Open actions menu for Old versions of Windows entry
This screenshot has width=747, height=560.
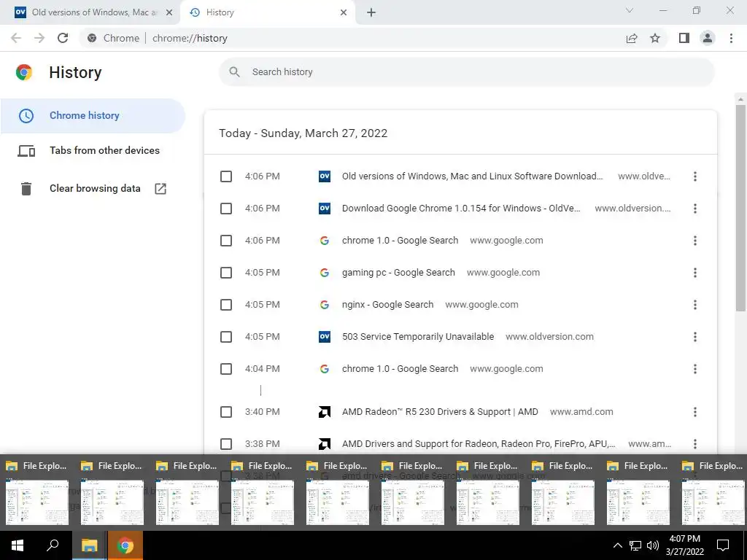point(695,176)
